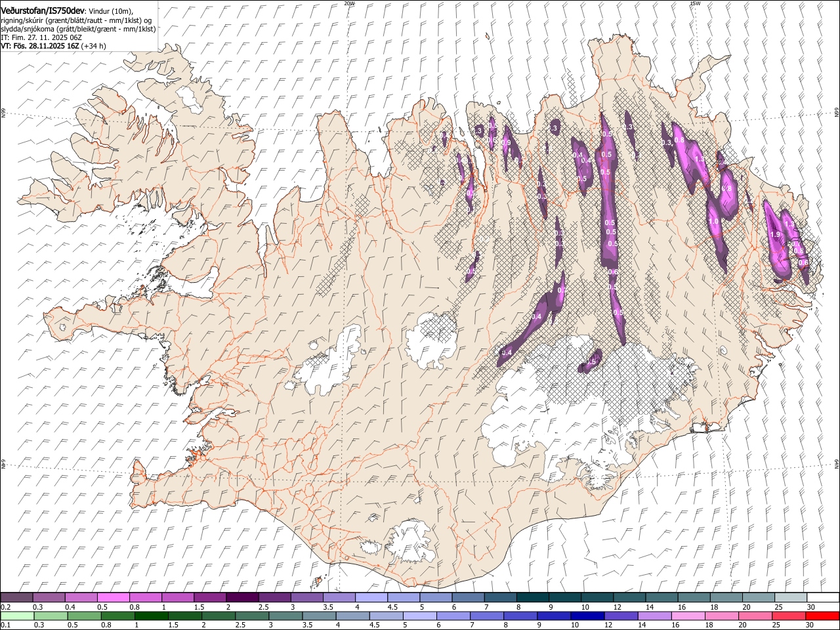Image resolution: width=840 pixels, height=630 pixels.
Task: Click the darkest purple top-row swatch labeled 2
Action: (x=242, y=598)
